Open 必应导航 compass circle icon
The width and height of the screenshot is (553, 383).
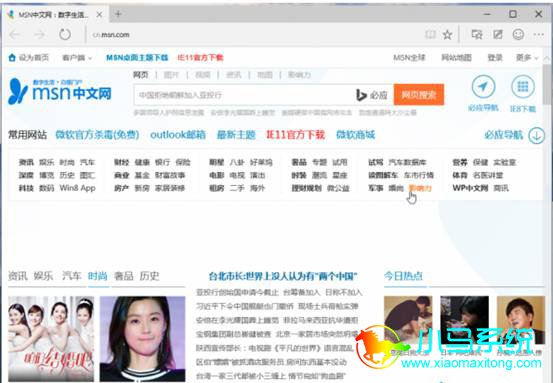coord(483,86)
